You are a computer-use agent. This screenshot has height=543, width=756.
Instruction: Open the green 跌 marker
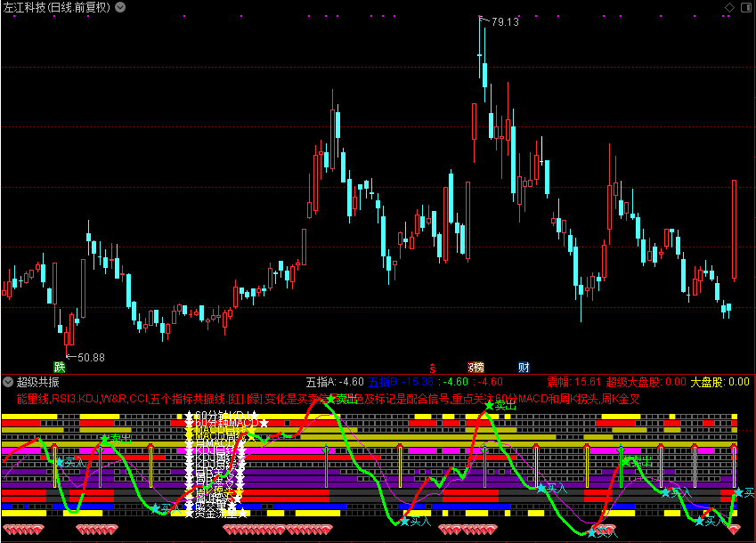pos(60,367)
